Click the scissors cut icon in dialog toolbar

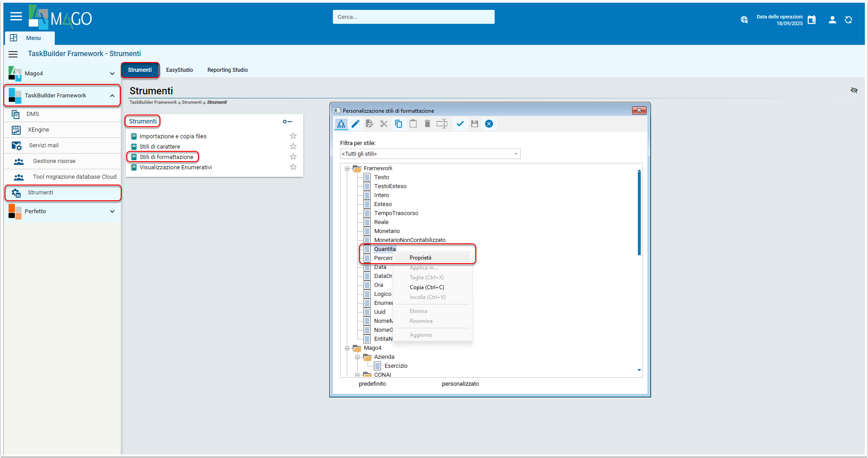[384, 124]
